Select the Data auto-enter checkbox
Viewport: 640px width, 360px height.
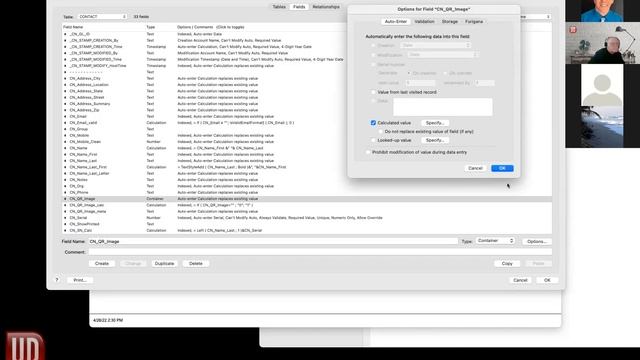click(373, 101)
